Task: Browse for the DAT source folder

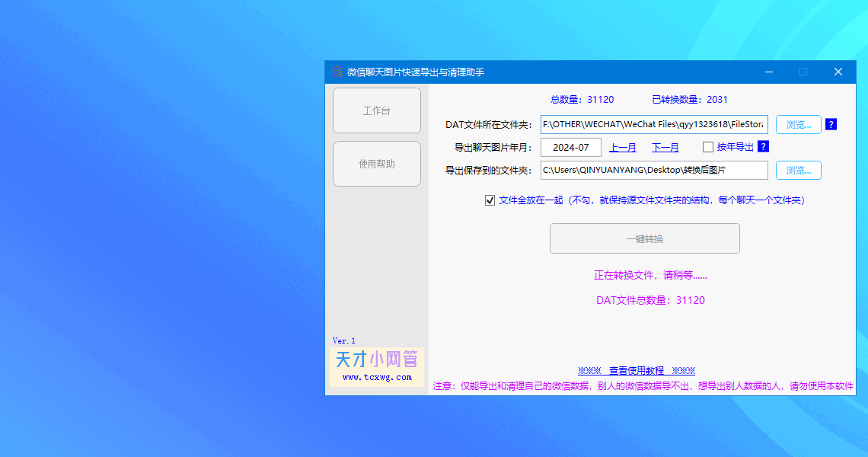Action: pyautogui.click(x=798, y=125)
